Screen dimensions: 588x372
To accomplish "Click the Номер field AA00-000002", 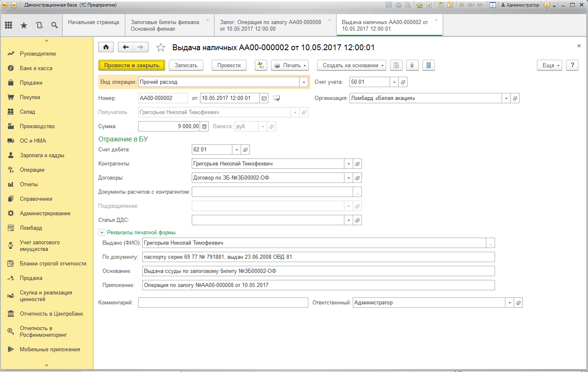I will point(163,98).
